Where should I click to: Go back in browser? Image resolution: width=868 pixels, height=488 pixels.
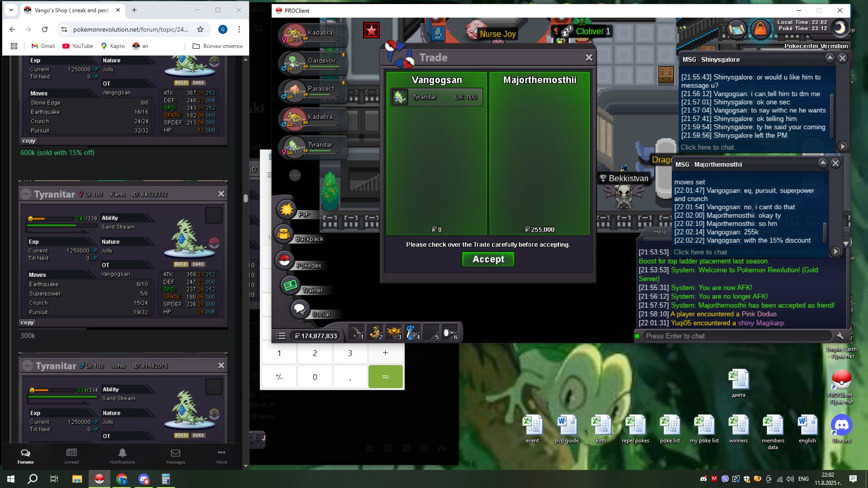coord(12,29)
